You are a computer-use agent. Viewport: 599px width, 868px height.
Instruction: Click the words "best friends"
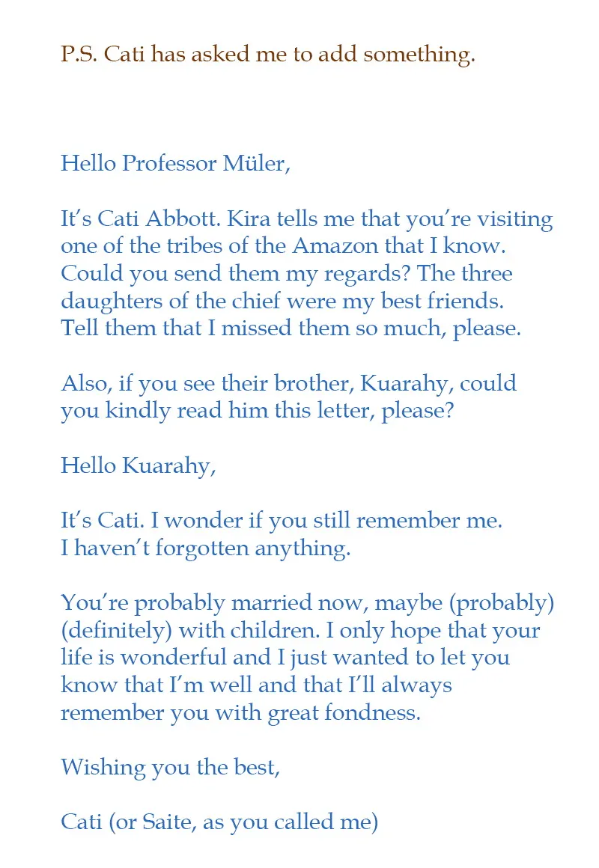click(457, 301)
